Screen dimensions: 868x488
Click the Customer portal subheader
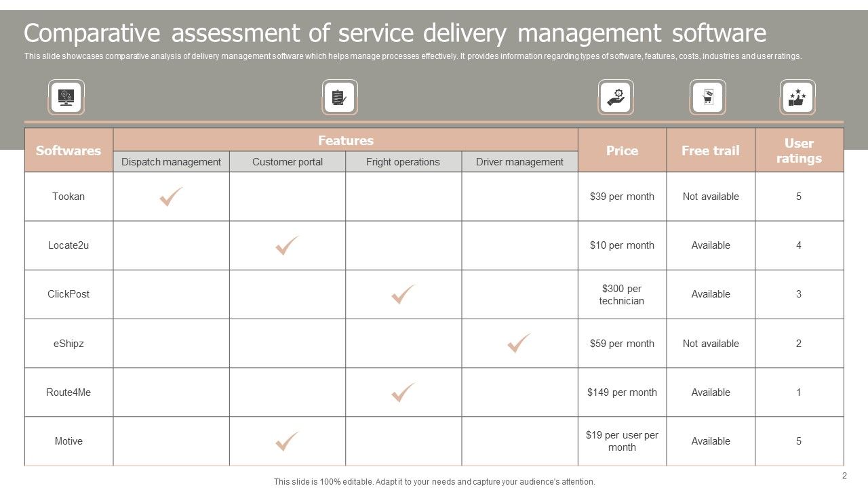coord(288,162)
